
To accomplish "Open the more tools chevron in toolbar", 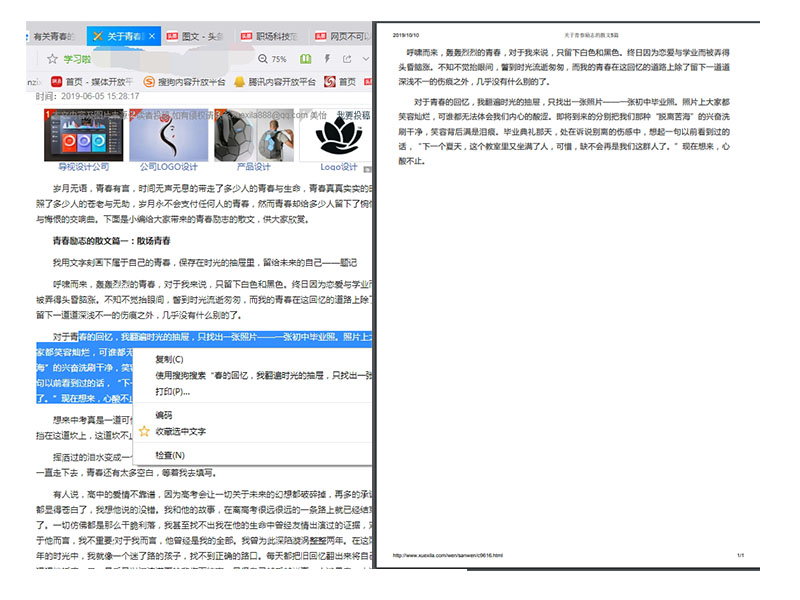I will pyautogui.click(x=363, y=58).
